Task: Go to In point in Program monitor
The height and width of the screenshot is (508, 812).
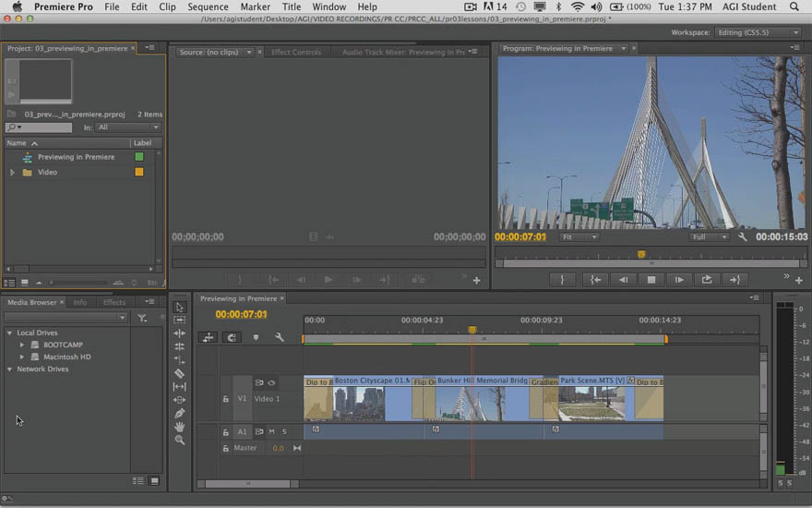Action: pos(595,280)
